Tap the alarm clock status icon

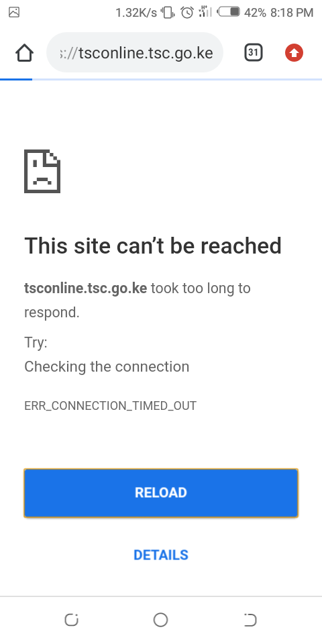pyautogui.click(x=187, y=12)
